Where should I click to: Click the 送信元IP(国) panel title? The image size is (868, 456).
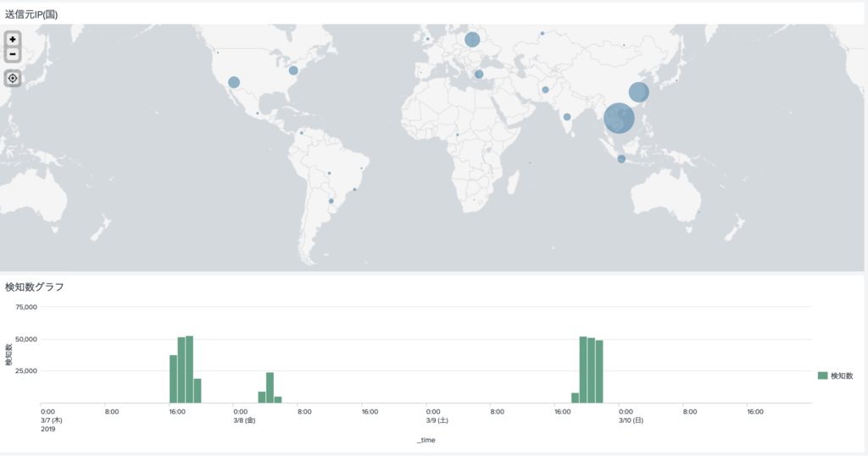point(31,14)
